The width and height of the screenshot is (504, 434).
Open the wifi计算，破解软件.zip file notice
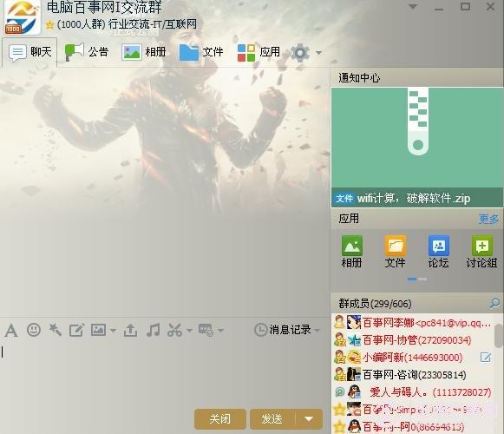pos(417,147)
